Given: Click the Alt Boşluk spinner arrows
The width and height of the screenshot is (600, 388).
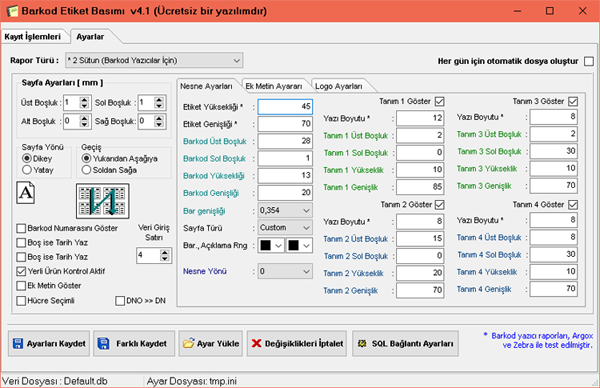Looking at the screenshot, I should pyautogui.click(x=85, y=121).
